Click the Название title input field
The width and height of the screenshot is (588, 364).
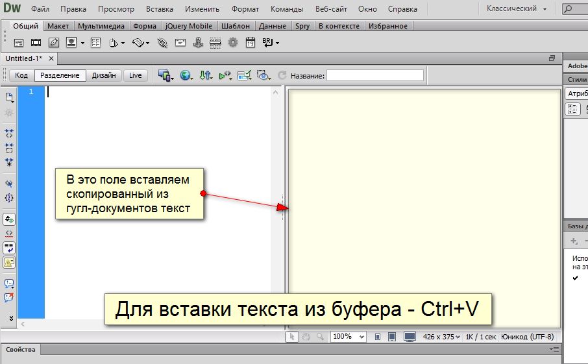point(374,76)
